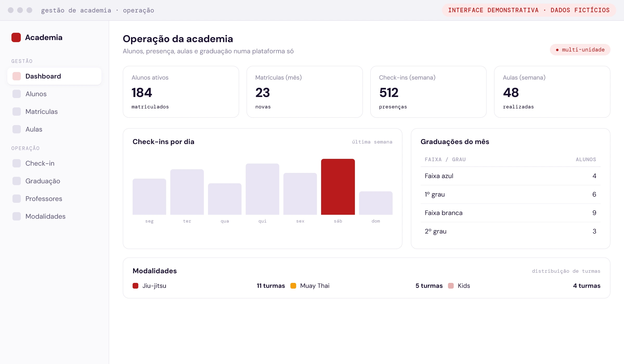
Task: Open the Dashboard menu item
Action: pyautogui.click(x=54, y=76)
